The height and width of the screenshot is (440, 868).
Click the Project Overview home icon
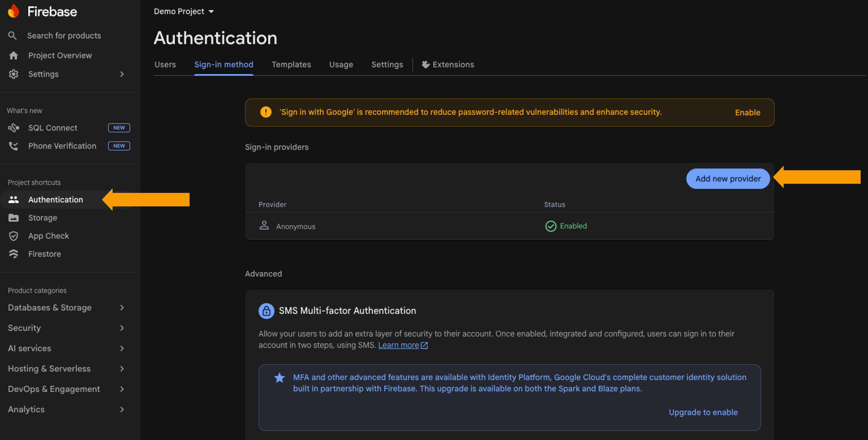(14, 55)
